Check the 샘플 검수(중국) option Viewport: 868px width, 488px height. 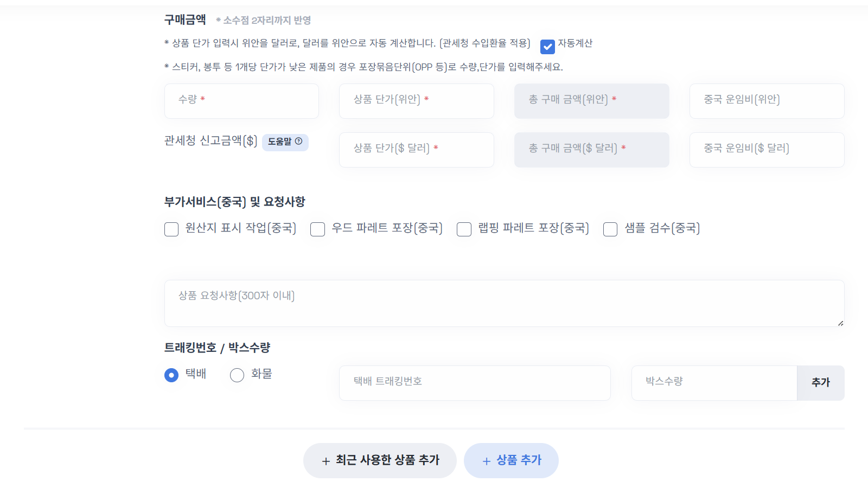coord(610,229)
